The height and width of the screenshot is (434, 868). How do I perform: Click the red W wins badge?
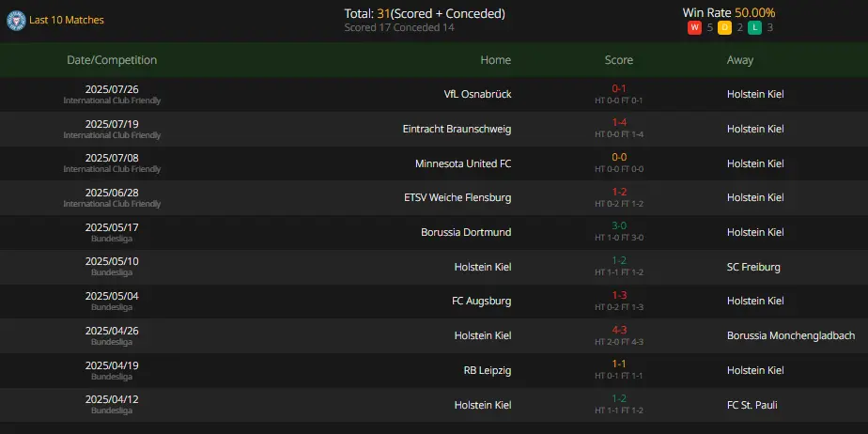tap(694, 27)
